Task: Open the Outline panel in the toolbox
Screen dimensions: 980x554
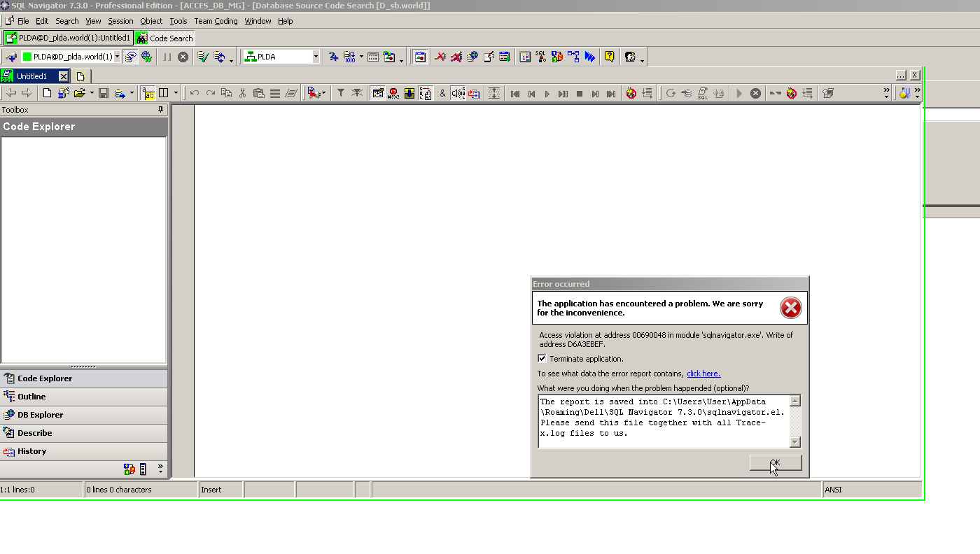Action: (x=84, y=397)
